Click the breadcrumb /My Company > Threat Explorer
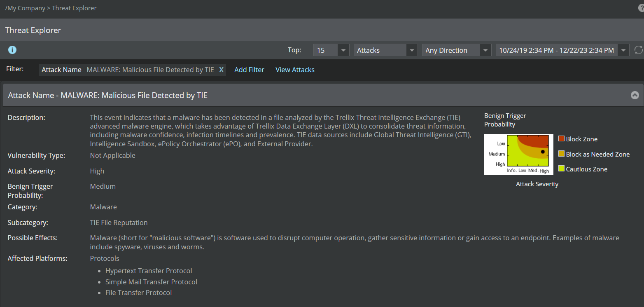The image size is (644, 307). [51, 8]
